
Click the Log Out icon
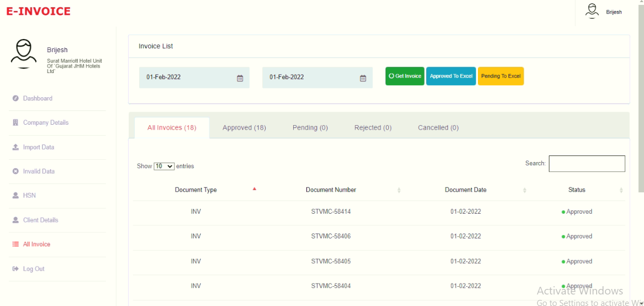tap(15, 269)
